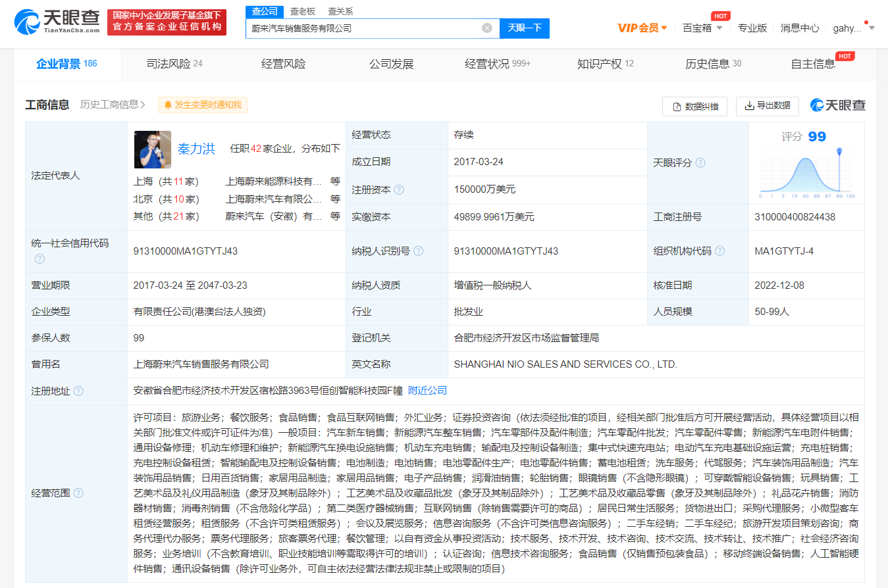
Task: Click the former name 上海蔚来汽车销售服务有限公司
Action: (x=201, y=364)
